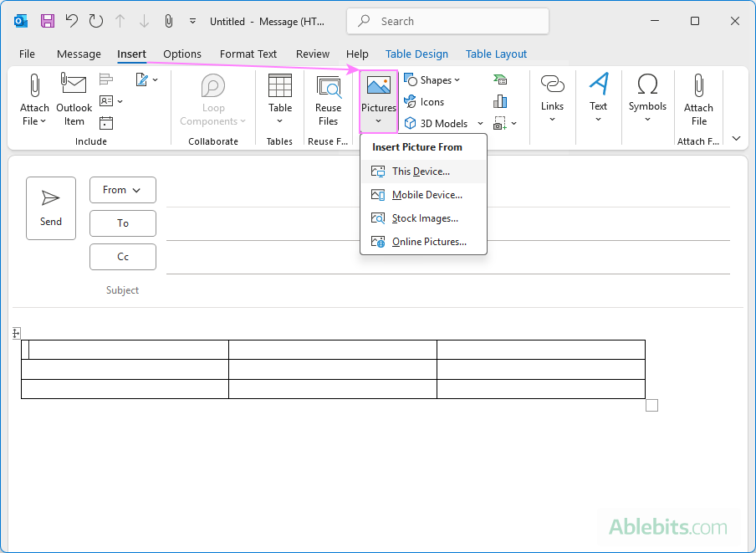Open the Table Design tab

pyautogui.click(x=416, y=54)
